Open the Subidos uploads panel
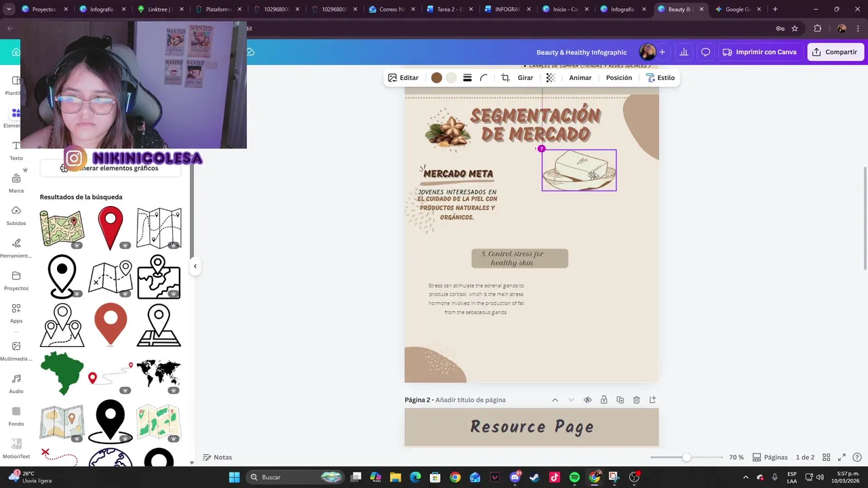 pyautogui.click(x=16, y=216)
